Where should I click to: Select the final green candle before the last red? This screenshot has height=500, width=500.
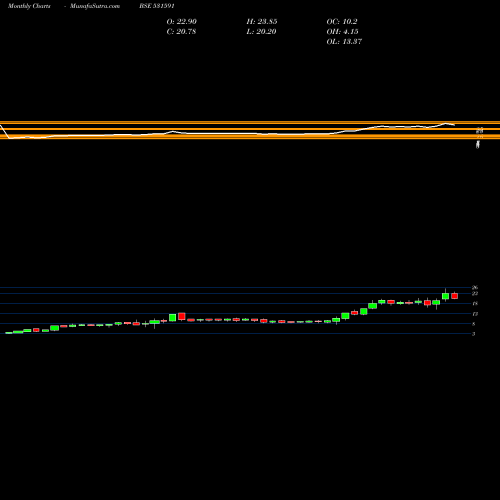pos(445,295)
